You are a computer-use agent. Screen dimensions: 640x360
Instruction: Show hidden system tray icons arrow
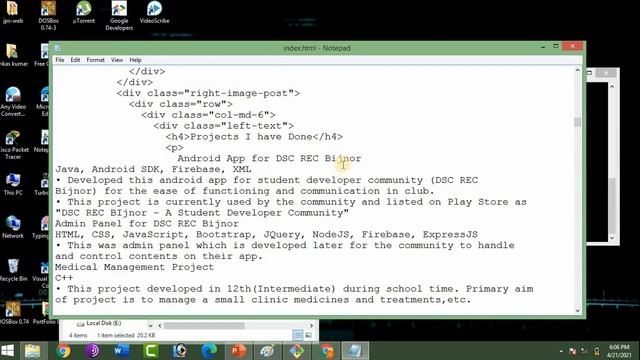pyautogui.click(x=561, y=351)
